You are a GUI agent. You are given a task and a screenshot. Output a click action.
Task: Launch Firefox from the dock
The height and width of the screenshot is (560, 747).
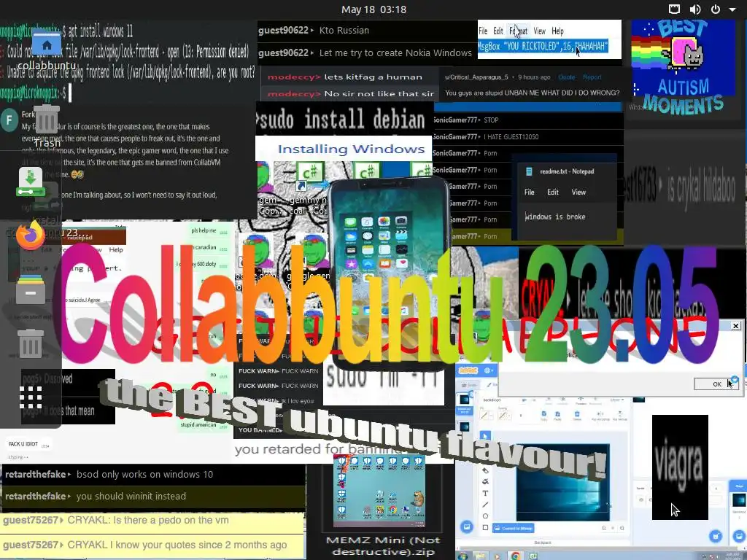(31, 235)
